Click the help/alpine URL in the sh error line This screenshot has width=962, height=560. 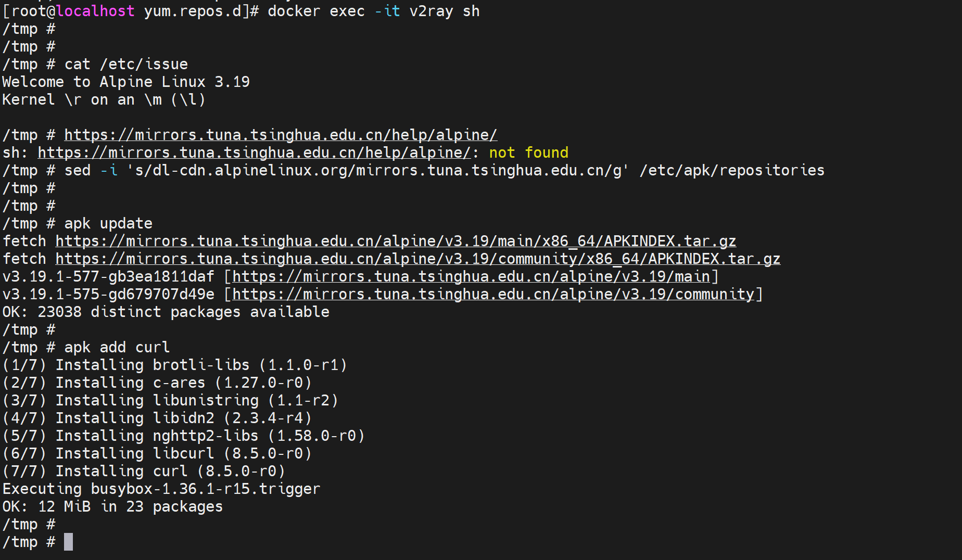tap(254, 153)
